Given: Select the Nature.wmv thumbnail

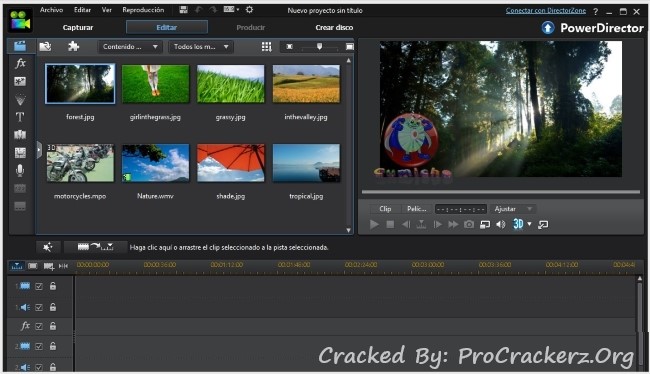Looking at the screenshot, I should (155, 163).
